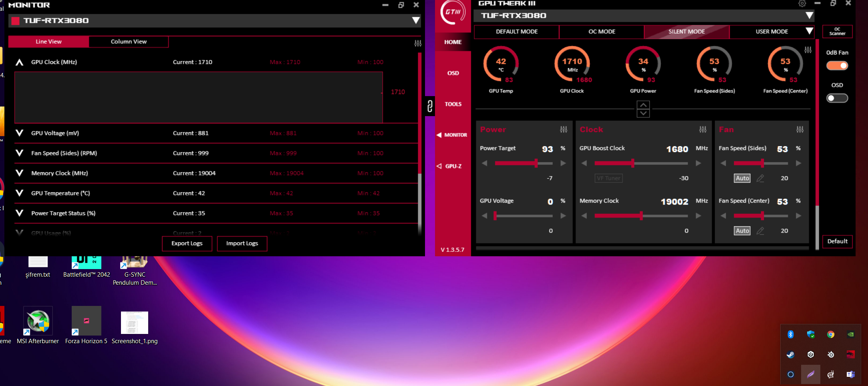Edit the Fan Speed (Center) curve pencil icon
The image size is (868, 386).
click(x=760, y=231)
